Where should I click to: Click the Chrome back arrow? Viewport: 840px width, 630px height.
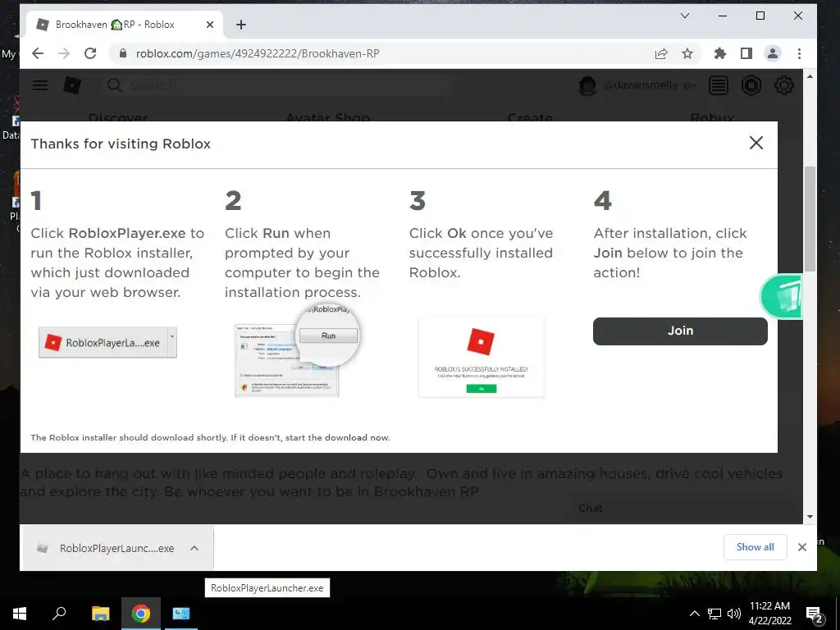click(x=38, y=53)
